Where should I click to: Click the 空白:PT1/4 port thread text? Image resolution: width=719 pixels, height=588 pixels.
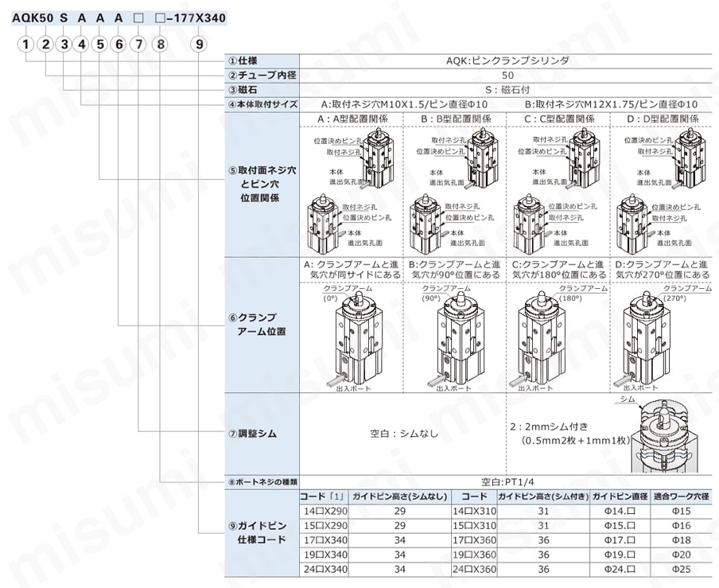click(507, 482)
